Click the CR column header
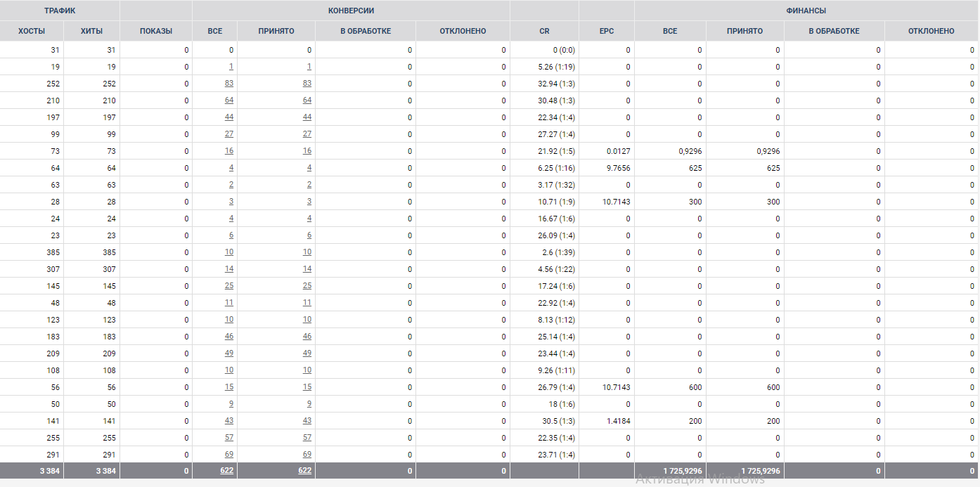This screenshot has width=980, height=487. (545, 31)
